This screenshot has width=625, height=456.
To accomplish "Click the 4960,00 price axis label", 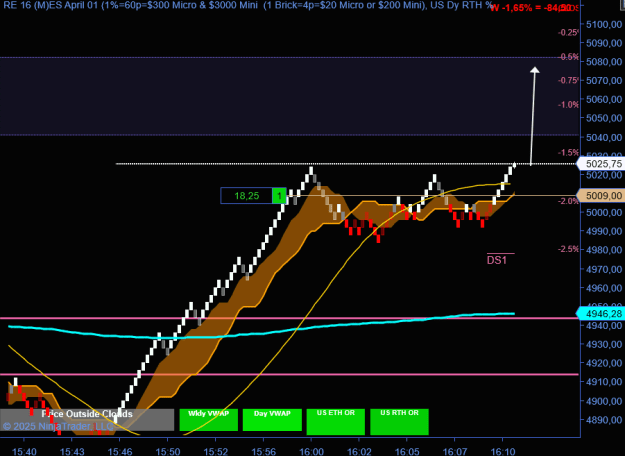I will click(x=604, y=288).
